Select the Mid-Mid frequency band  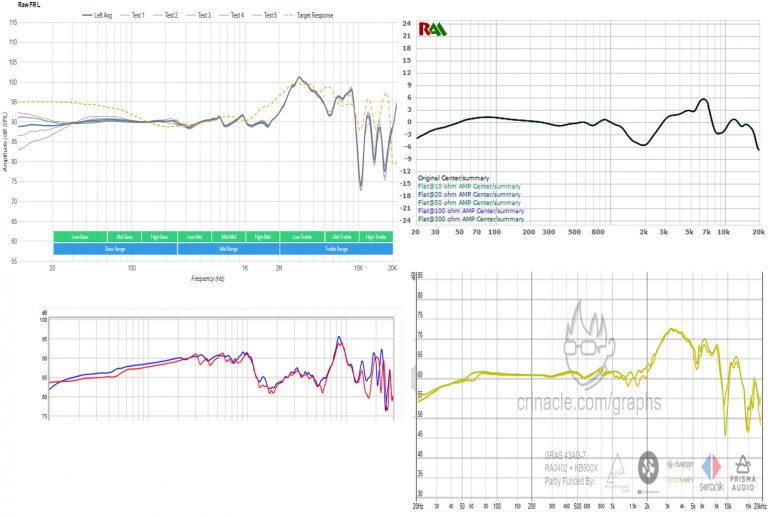pyautogui.click(x=228, y=236)
